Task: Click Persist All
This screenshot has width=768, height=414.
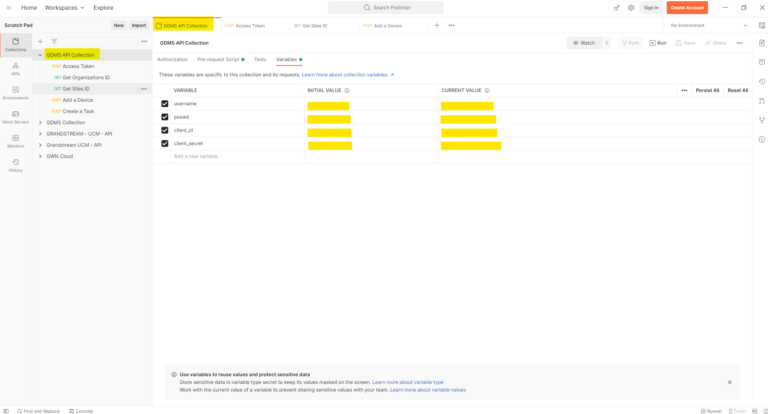Action: click(707, 90)
